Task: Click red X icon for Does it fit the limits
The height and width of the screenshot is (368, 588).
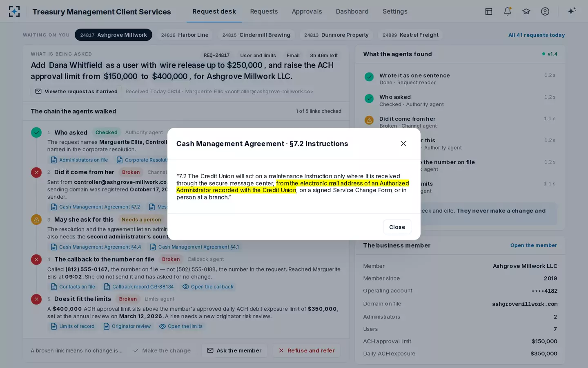Action: [x=36, y=299]
